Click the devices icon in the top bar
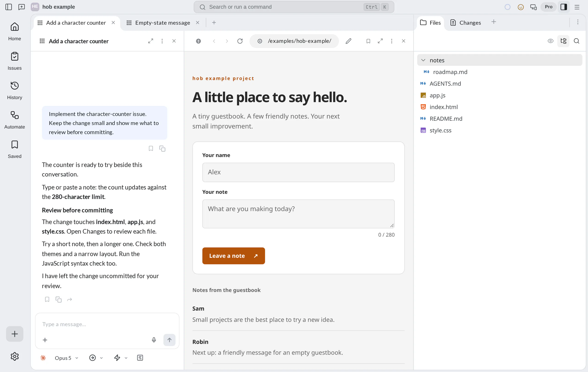The width and height of the screenshot is (588, 372). 534,7
